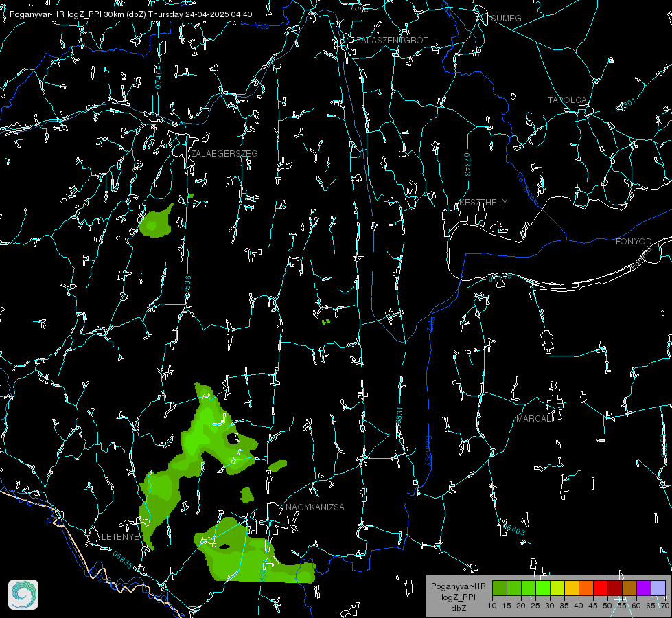Select the yellow-green 30-35 dBZ swatch
The image size is (672, 618).
[557, 588]
